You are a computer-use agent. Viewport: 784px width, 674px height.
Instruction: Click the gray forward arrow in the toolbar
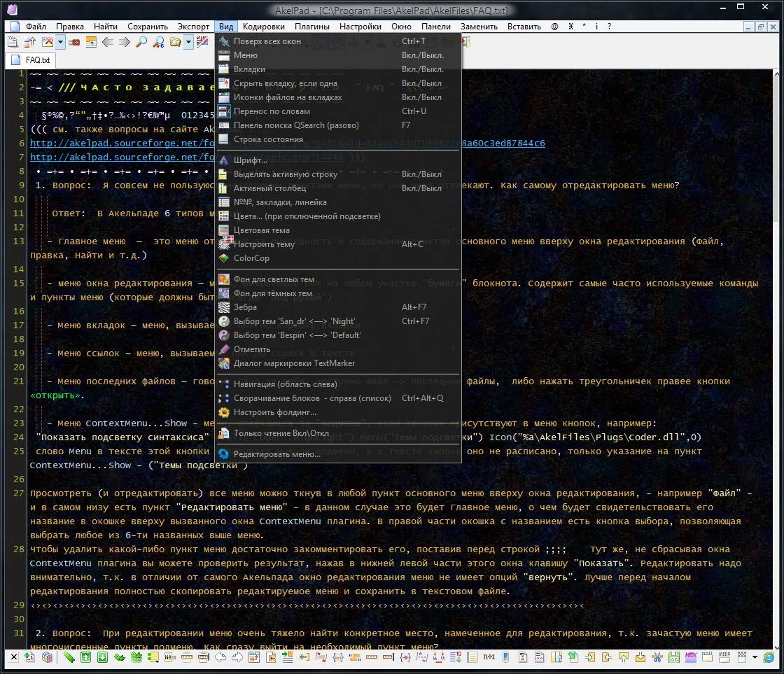[125, 42]
